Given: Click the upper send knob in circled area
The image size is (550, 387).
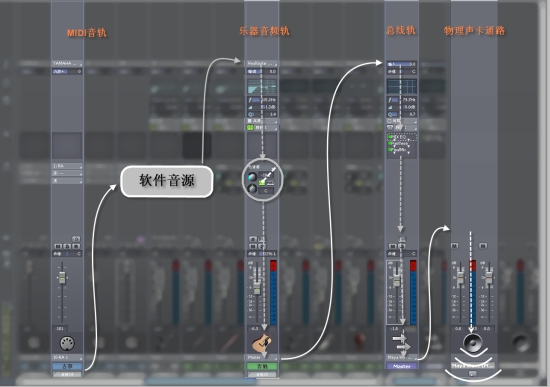Looking at the screenshot, I should pyautogui.click(x=252, y=176).
